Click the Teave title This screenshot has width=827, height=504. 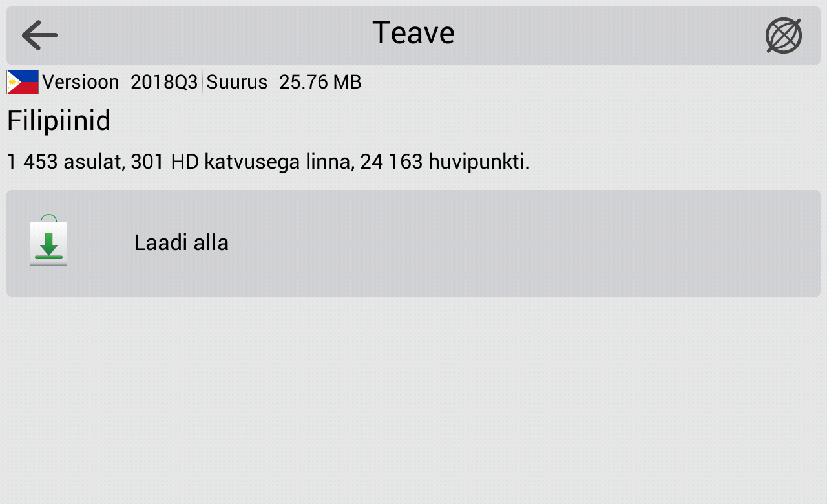point(413,32)
